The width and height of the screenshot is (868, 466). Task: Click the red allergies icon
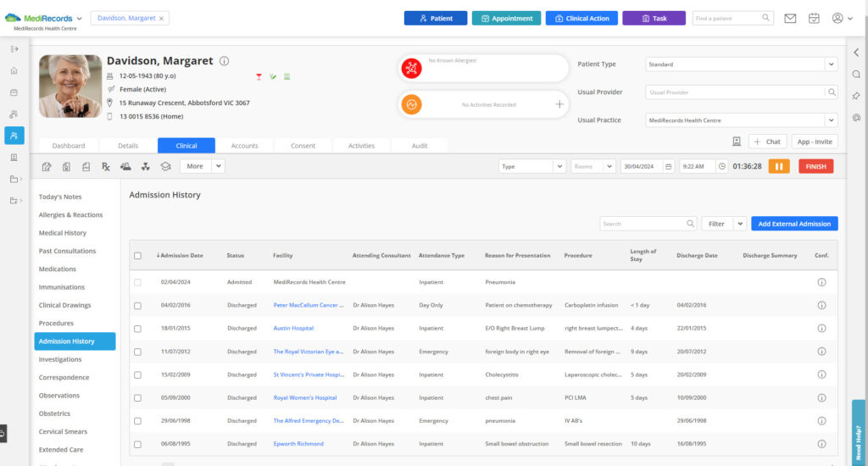coord(411,69)
